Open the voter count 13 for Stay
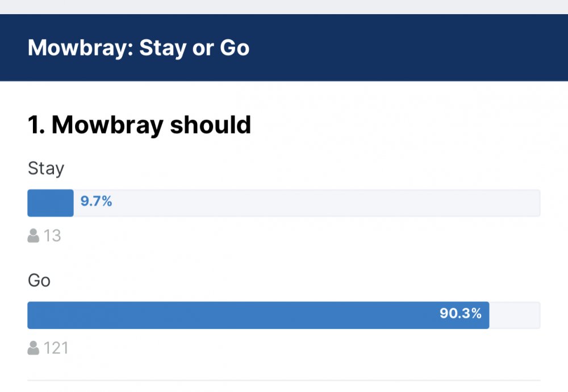This screenshot has height=392, width=568. 52,235
